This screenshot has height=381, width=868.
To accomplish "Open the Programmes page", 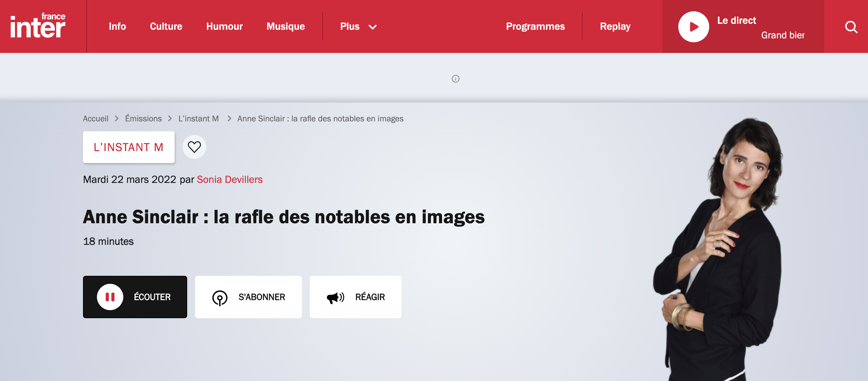I will click(535, 26).
